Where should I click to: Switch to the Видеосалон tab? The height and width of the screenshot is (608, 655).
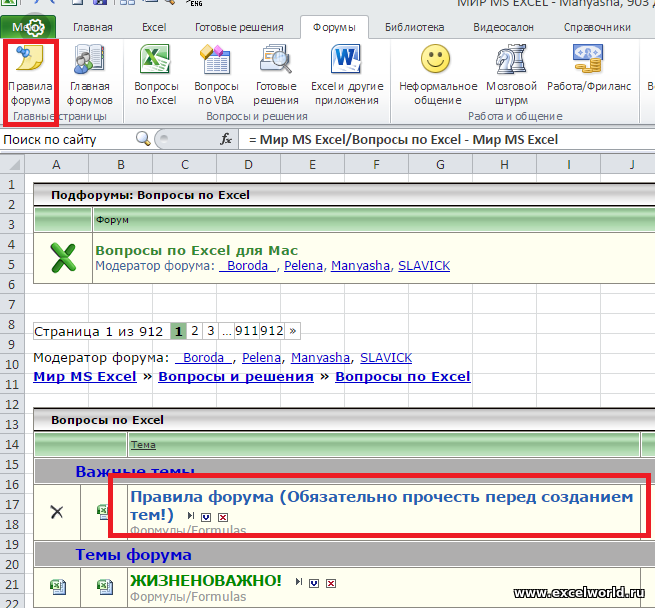coord(503,28)
